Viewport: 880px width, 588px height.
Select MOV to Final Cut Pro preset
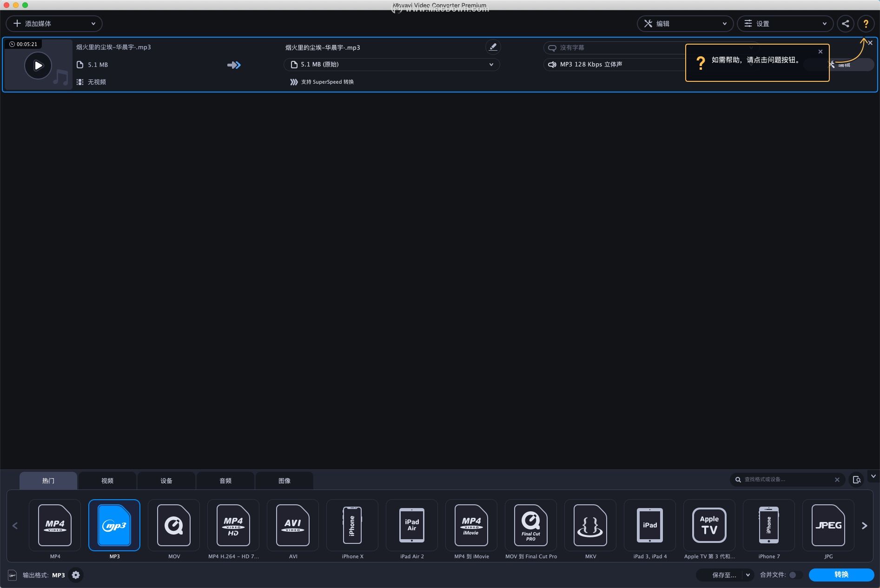pos(531,525)
